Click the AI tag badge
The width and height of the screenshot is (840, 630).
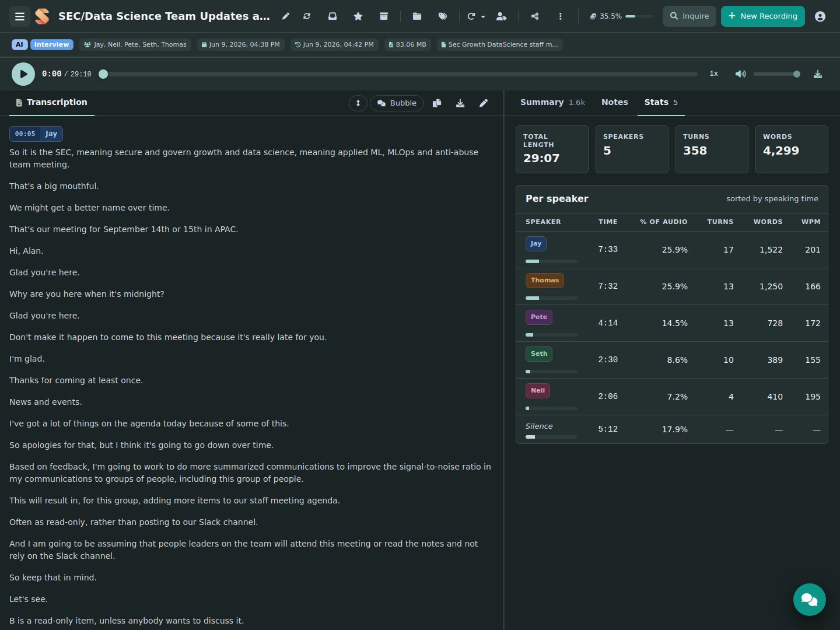point(19,44)
